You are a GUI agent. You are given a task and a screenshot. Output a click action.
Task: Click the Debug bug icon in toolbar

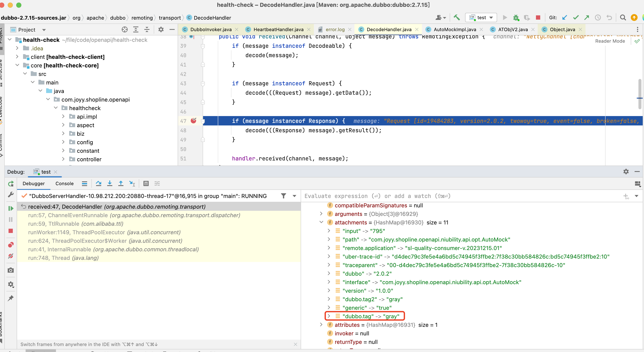(516, 17)
